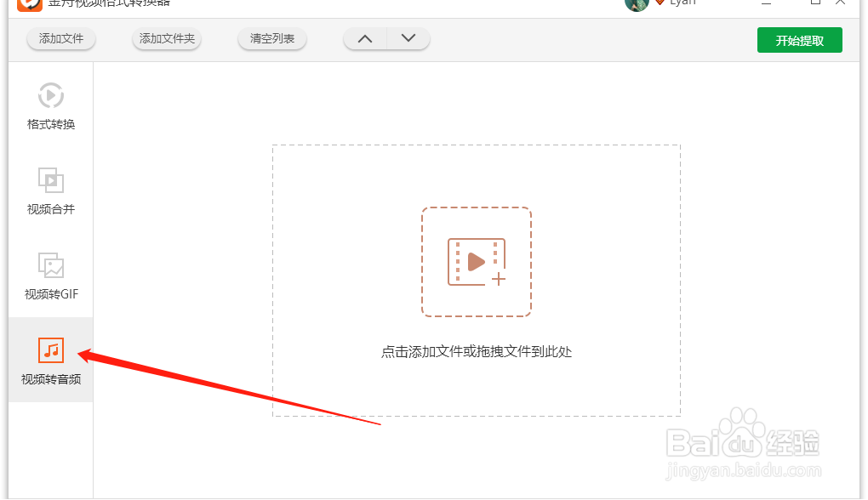Choose the 视频转音频 video-to-audio mode
Viewport: 868px width, 500px height.
pos(51,360)
